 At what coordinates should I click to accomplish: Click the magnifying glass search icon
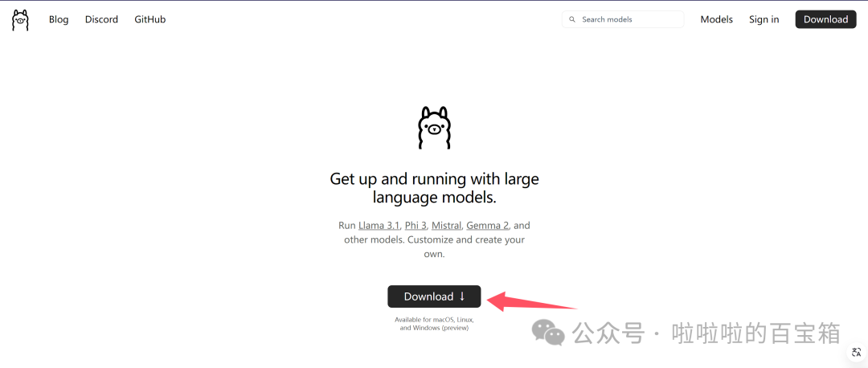point(572,19)
